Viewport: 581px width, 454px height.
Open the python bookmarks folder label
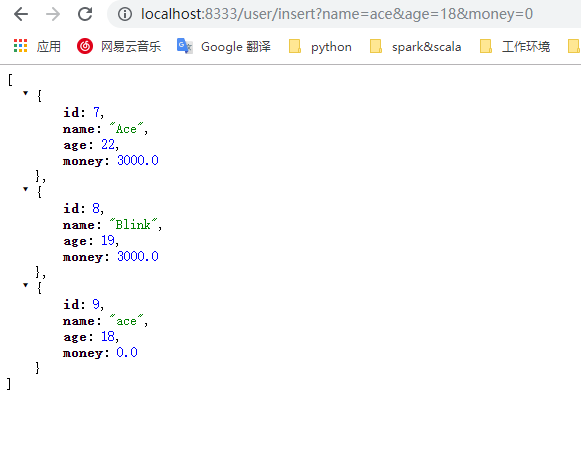pos(331,47)
